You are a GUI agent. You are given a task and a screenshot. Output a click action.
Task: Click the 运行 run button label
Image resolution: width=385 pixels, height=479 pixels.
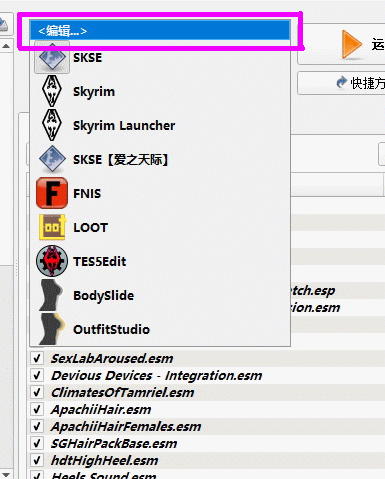(378, 44)
